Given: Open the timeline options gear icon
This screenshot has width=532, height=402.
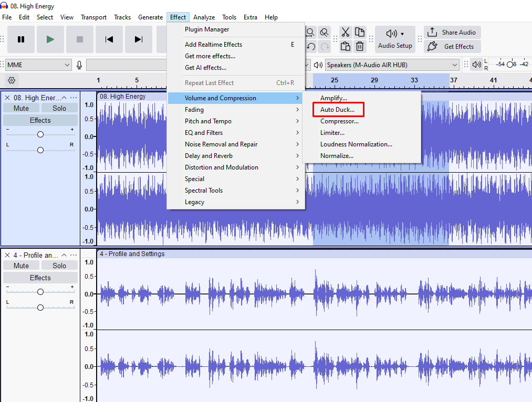Looking at the screenshot, I should (11, 80).
